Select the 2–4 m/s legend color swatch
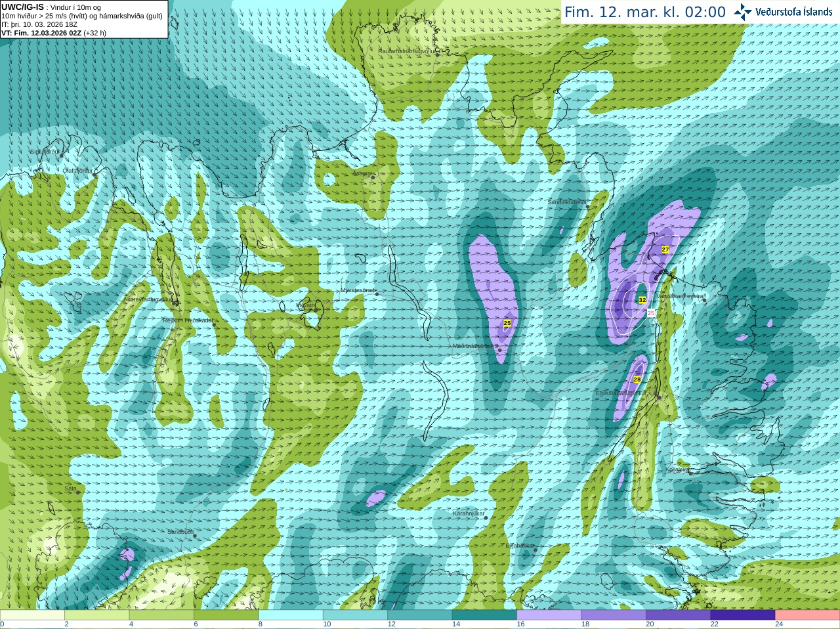This screenshot has width=840, height=629. click(96, 615)
